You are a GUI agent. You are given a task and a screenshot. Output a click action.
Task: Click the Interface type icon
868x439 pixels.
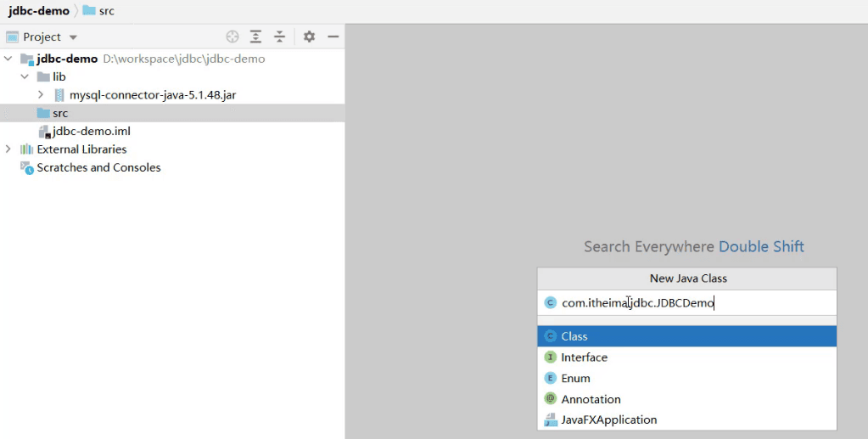(x=550, y=357)
